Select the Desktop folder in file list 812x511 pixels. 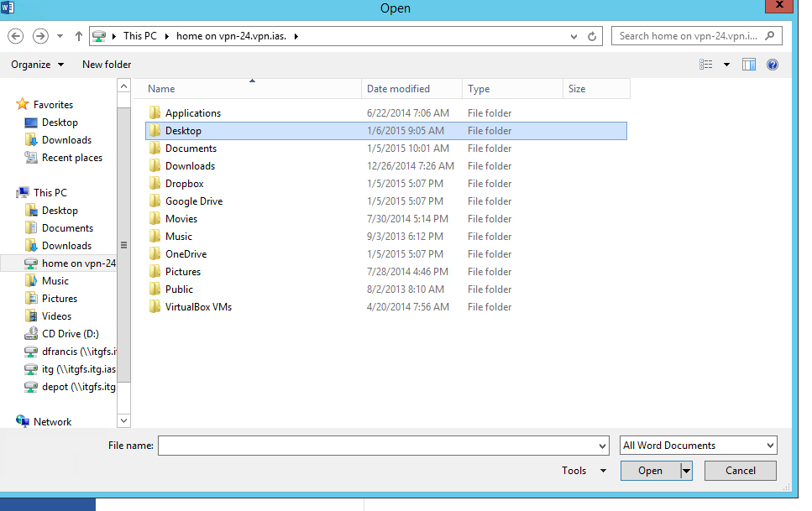tap(386, 131)
